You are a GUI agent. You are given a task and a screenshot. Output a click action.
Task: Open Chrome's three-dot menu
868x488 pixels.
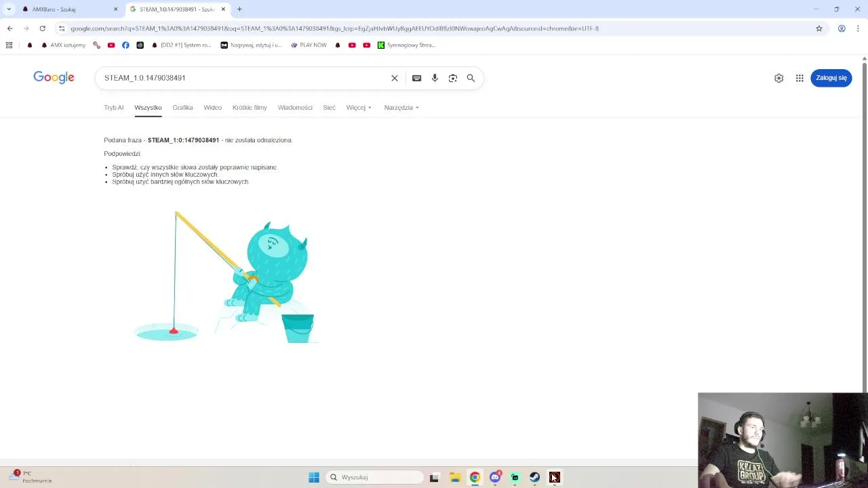(x=859, y=28)
